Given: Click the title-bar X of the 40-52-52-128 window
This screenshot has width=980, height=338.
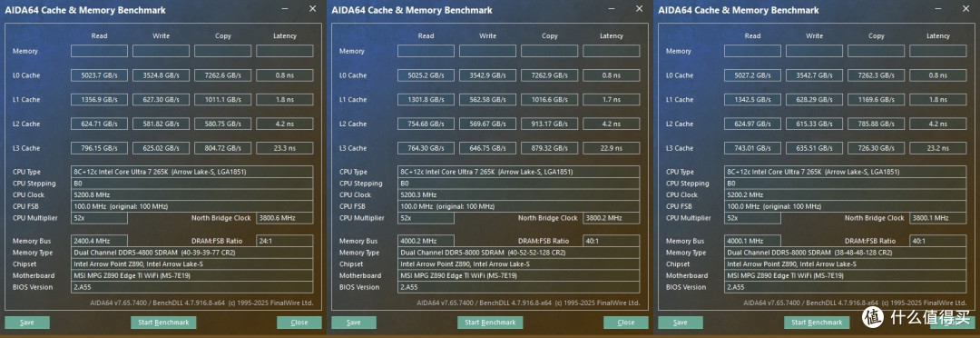Looking at the screenshot, I should tap(640, 9).
